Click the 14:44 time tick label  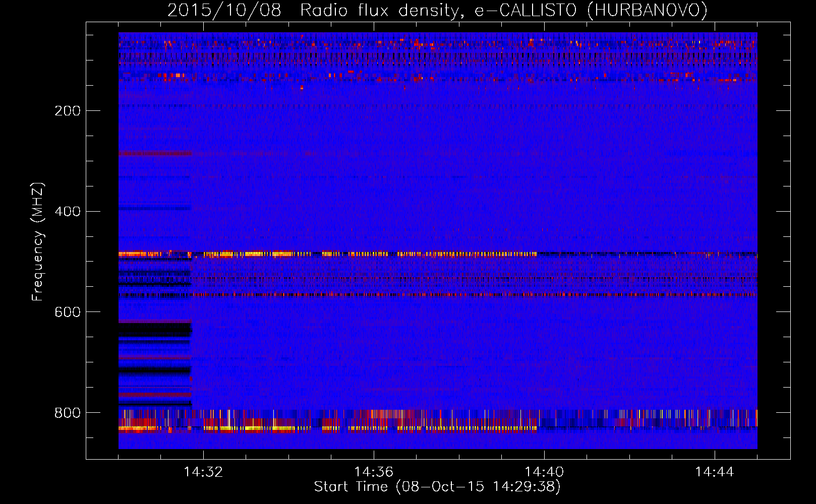715,472
